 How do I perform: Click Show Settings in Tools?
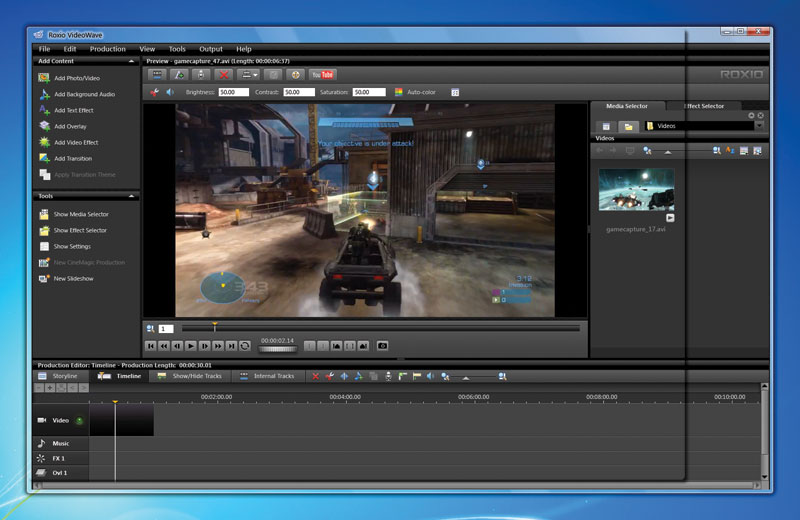coord(72,246)
